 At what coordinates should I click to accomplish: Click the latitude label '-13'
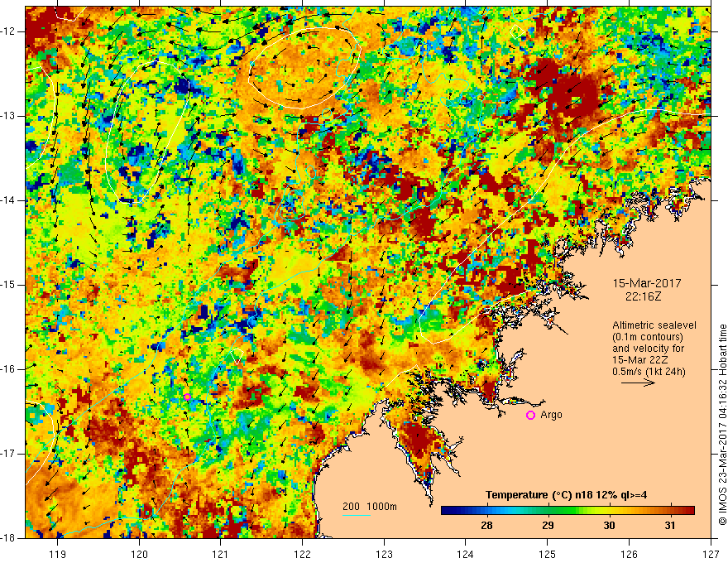[9, 116]
